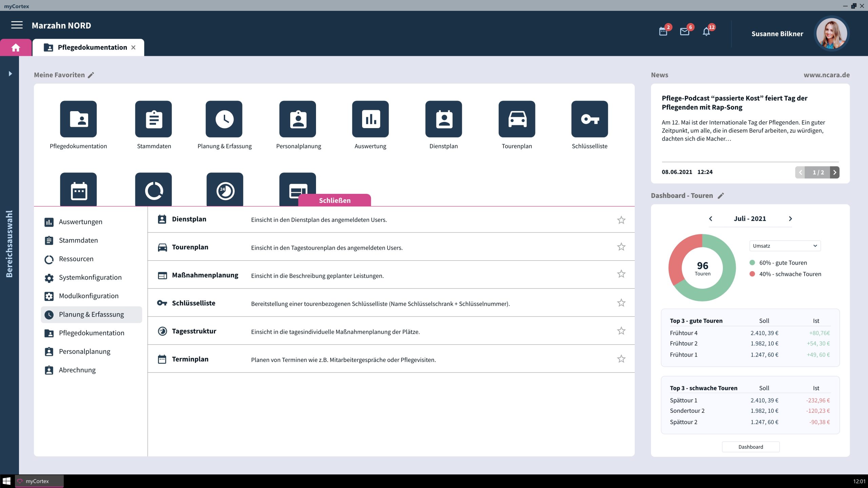The height and width of the screenshot is (488, 868).
Task: Open the hamburger menu
Action: (17, 25)
